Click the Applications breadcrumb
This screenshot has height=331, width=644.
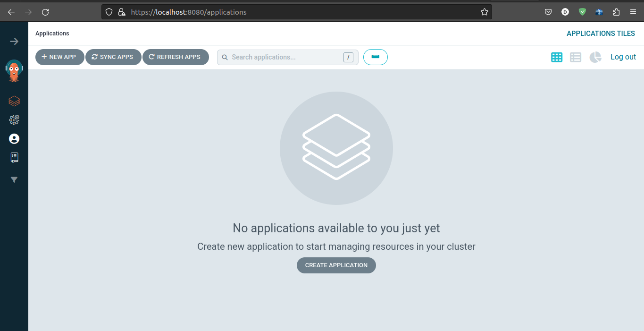tap(52, 34)
